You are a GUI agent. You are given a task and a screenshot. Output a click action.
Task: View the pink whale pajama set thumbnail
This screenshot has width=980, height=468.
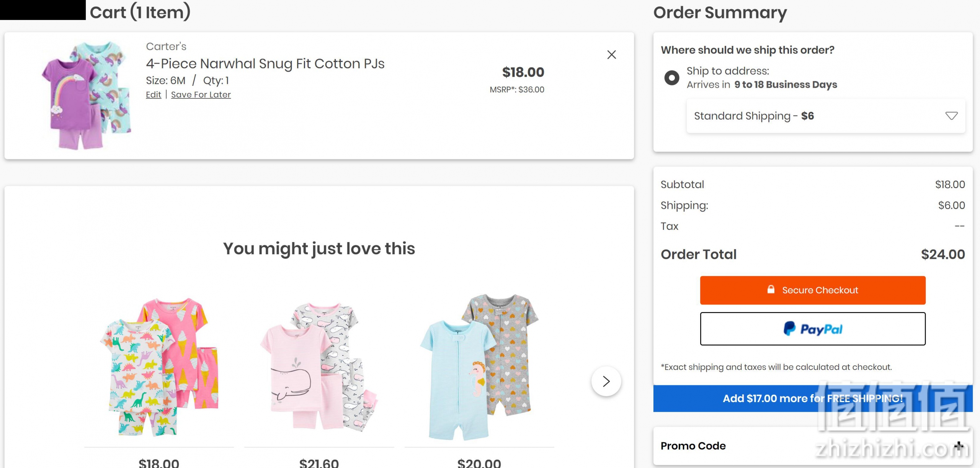(x=319, y=367)
